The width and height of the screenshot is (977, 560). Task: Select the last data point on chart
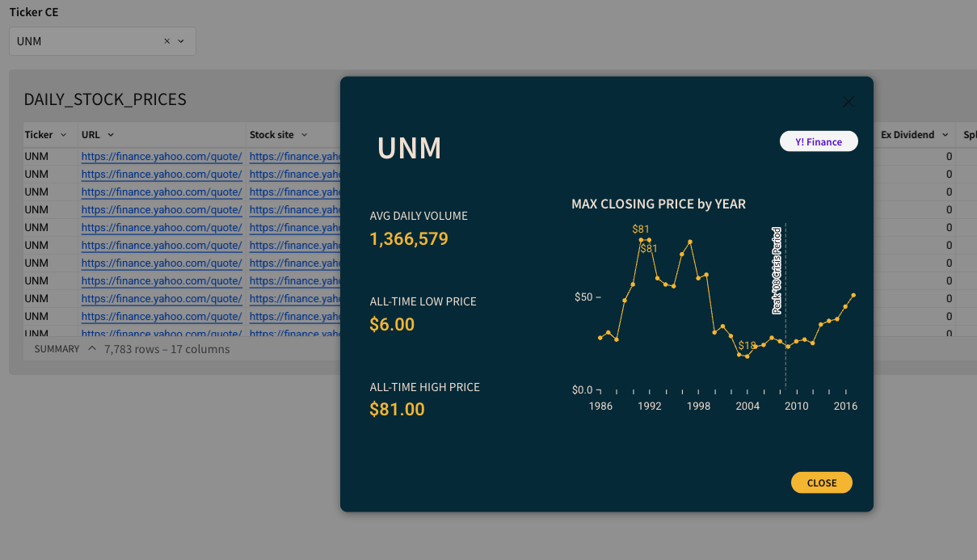(x=853, y=295)
